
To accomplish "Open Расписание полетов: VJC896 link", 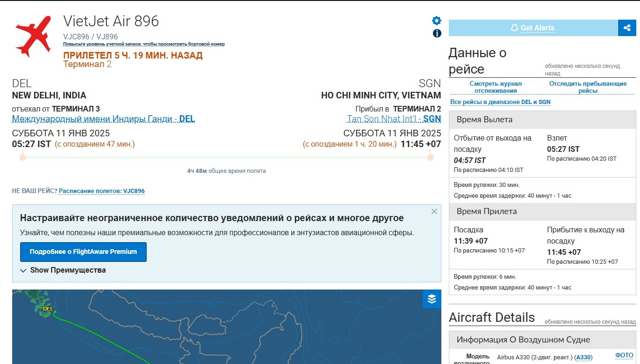I will coord(102,191).
